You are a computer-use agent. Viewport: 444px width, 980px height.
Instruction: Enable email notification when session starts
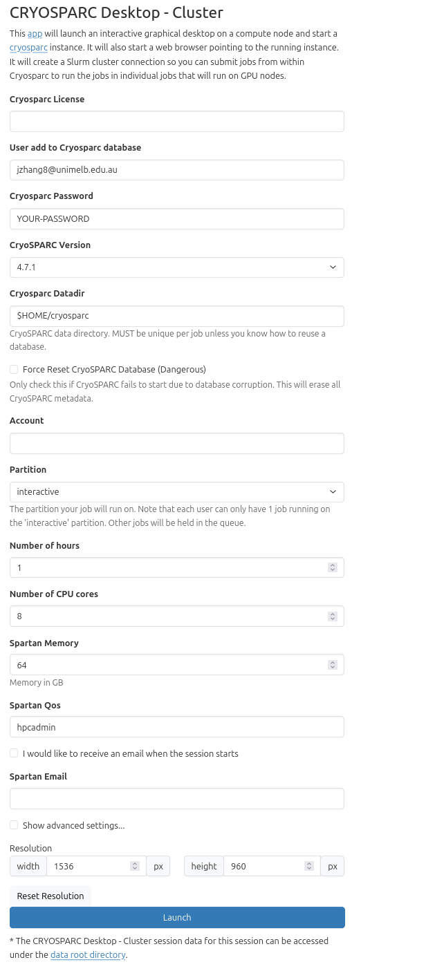pyautogui.click(x=14, y=753)
